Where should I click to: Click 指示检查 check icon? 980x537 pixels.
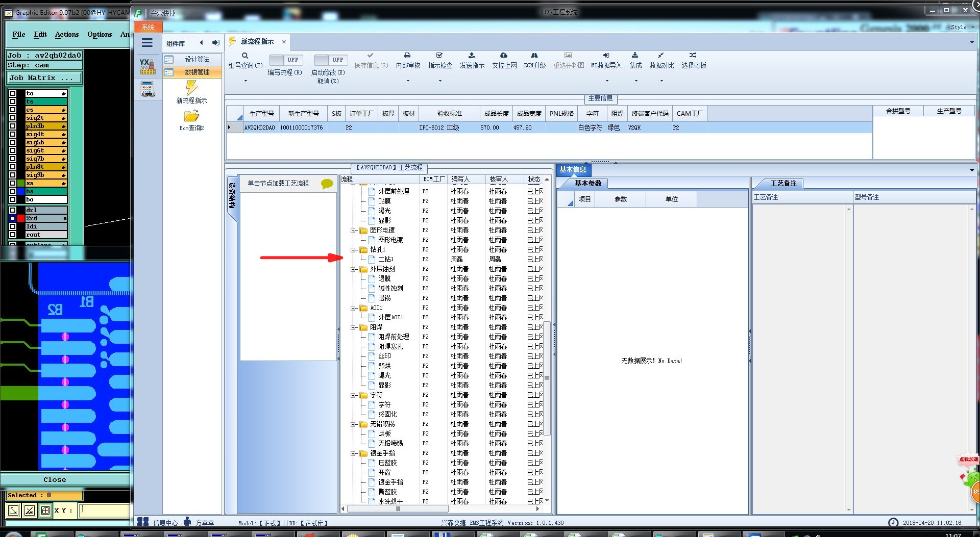click(439, 55)
